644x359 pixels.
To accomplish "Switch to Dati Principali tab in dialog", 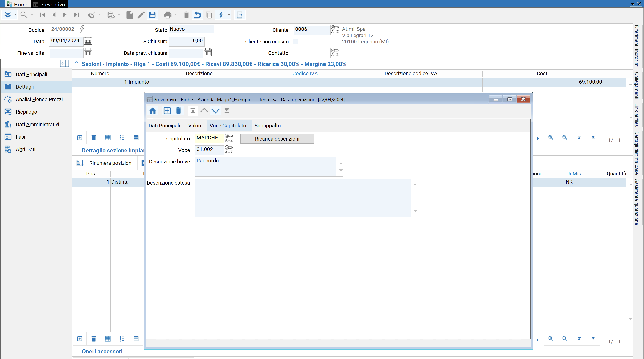I will point(164,126).
